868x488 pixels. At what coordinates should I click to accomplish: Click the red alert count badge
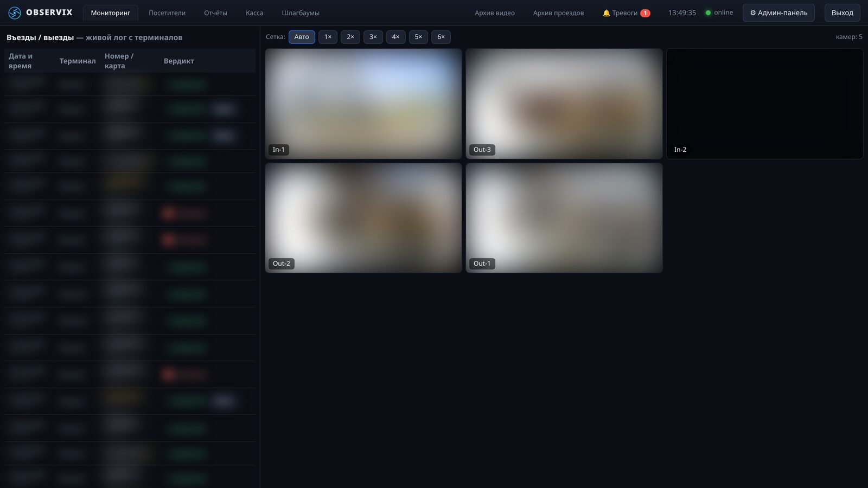pos(645,13)
